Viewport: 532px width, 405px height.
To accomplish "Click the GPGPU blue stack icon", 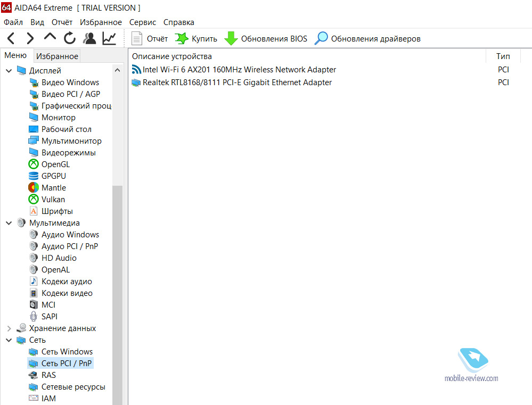I will click(34, 176).
